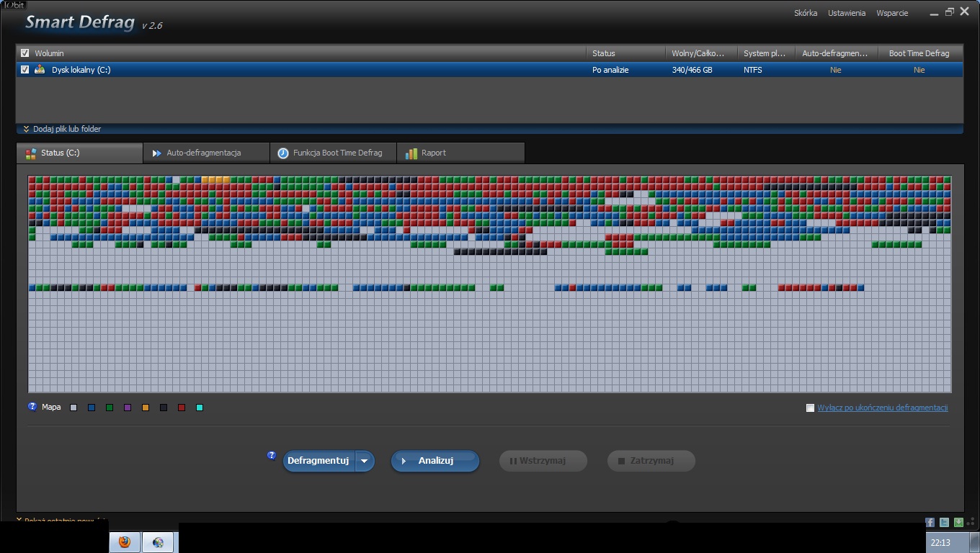Expand Dodaj plik lub folder

click(62, 129)
